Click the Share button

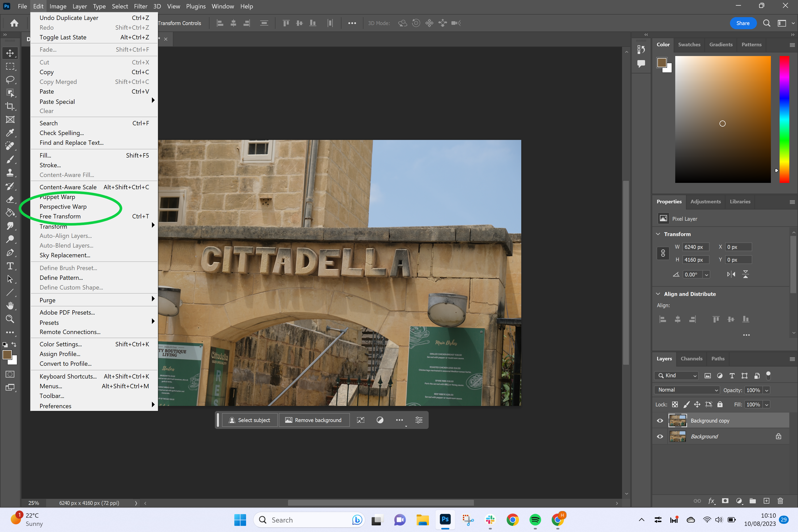click(743, 23)
